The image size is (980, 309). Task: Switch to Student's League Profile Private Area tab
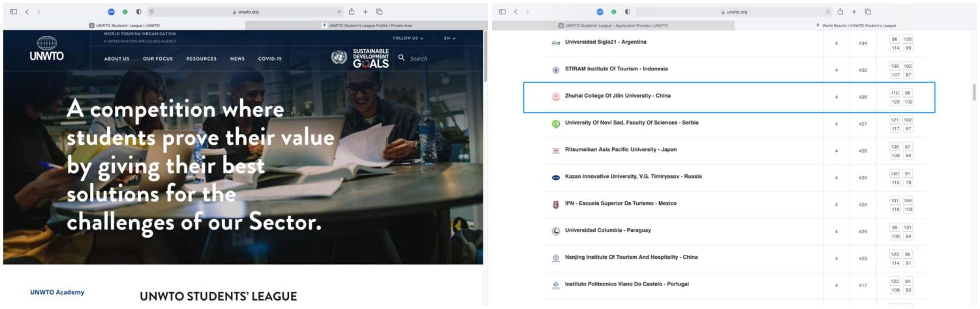point(367,25)
